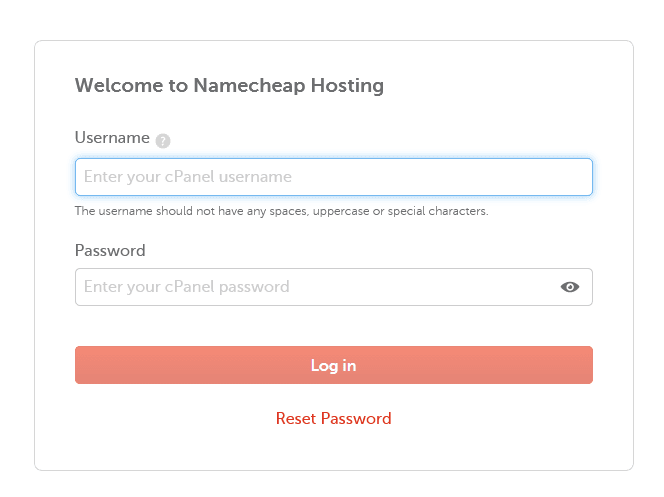Follow the red Reset Password text
664x497 pixels.
pos(333,419)
